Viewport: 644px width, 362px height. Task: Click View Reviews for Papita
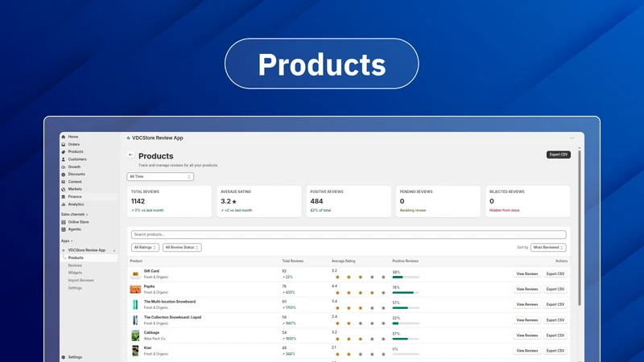pos(527,290)
